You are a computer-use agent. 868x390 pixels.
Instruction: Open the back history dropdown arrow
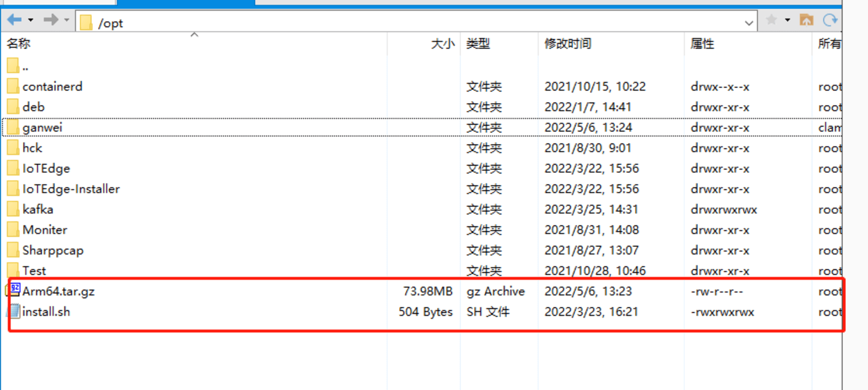31,20
